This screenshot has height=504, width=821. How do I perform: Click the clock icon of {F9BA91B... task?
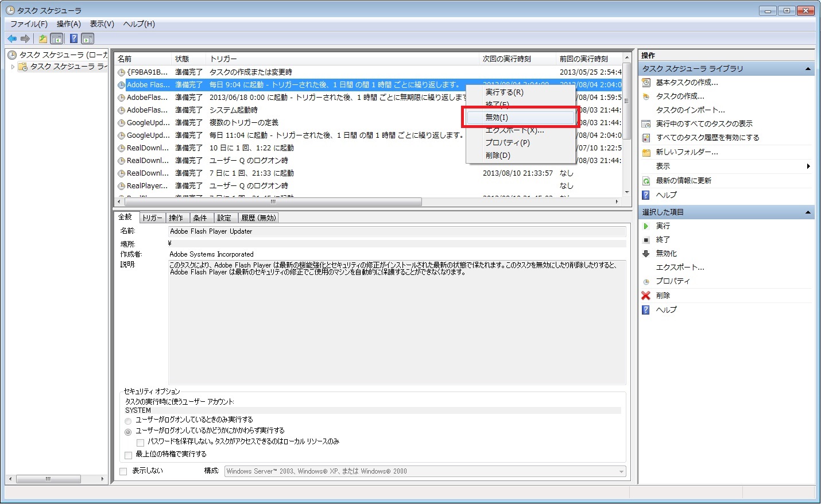(121, 72)
